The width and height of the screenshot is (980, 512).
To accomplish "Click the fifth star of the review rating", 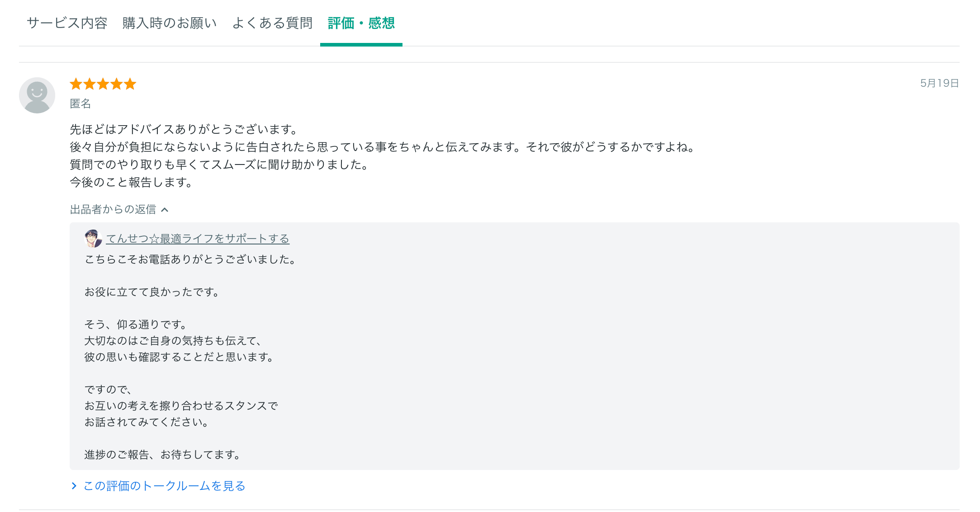I will tap(130, 84).
